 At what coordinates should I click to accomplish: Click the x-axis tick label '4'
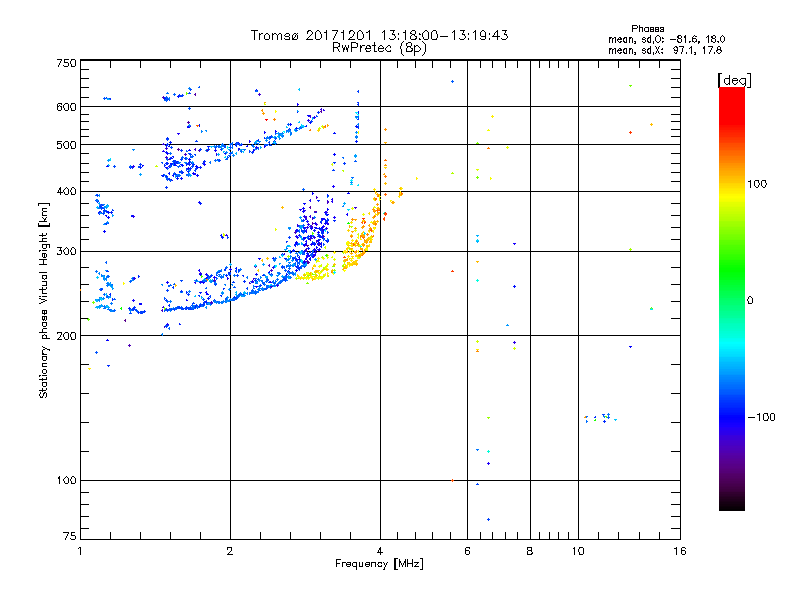pyautogui.click(x=380, y=551)
